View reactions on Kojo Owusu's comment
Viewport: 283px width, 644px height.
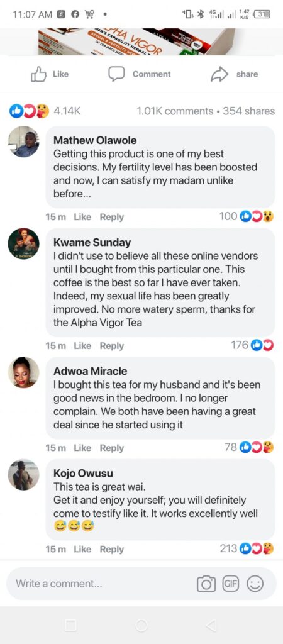point(247,548)
